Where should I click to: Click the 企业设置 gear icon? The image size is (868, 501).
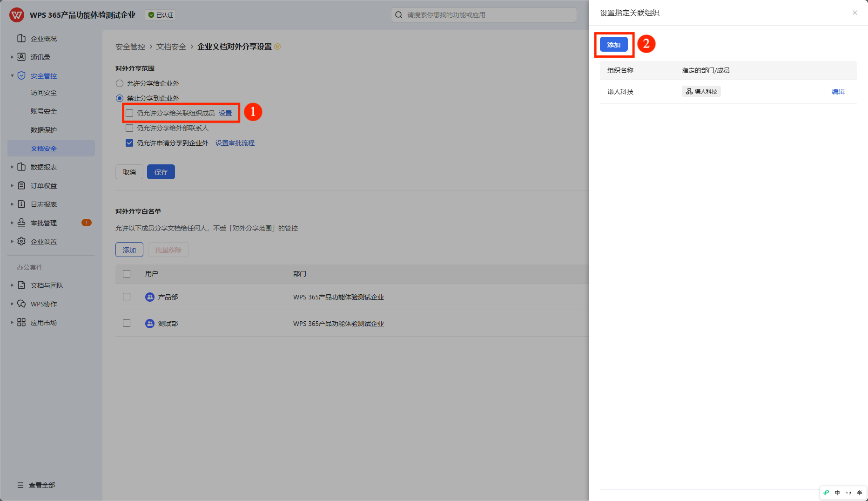[x=21, y=241]
